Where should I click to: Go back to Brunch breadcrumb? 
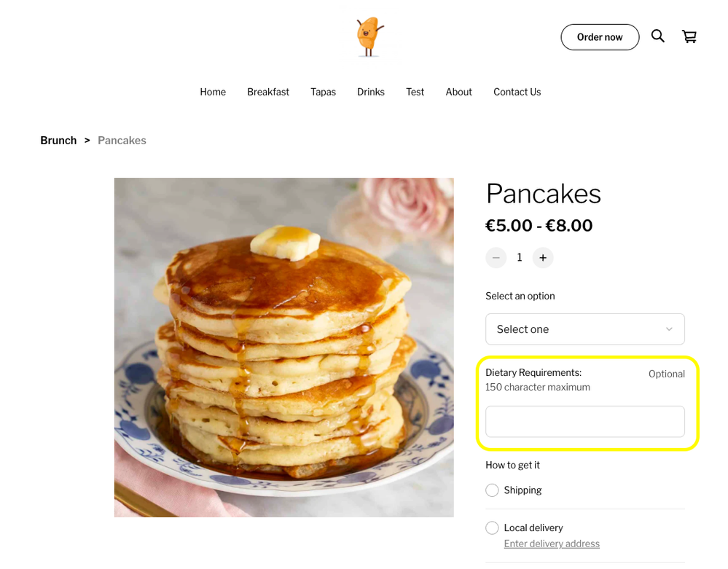tap(58, 141)
